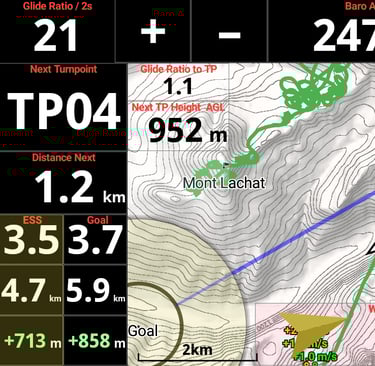Tap the minus baro adjustment button
The height and width of the screenshot is (366, 375).
[x=229, y=31]
